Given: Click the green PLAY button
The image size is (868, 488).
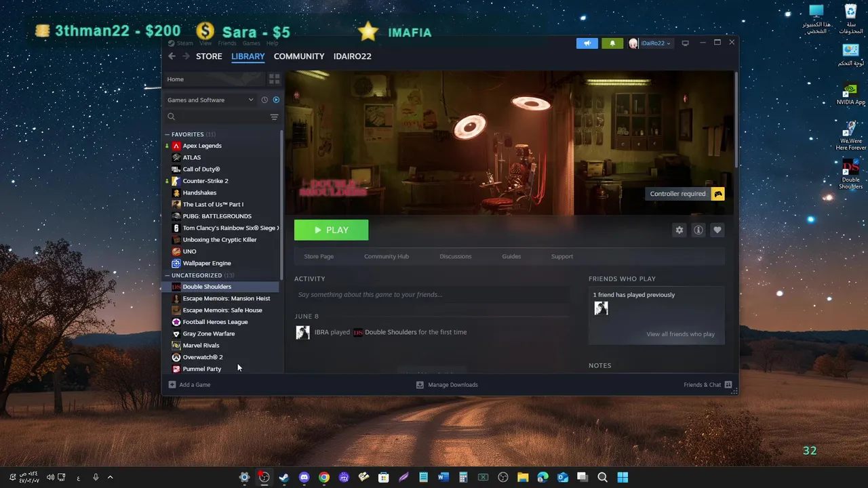Looking at the screenshot, I should (331, 230).
